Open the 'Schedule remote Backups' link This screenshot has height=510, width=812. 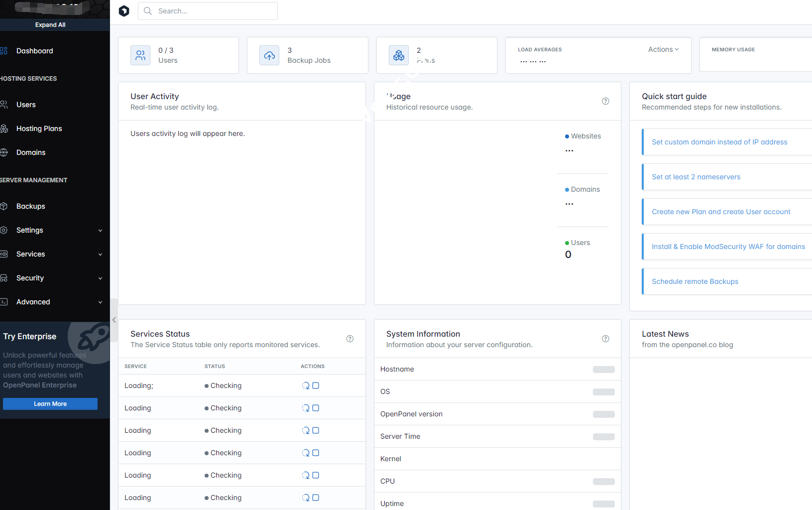695,281
